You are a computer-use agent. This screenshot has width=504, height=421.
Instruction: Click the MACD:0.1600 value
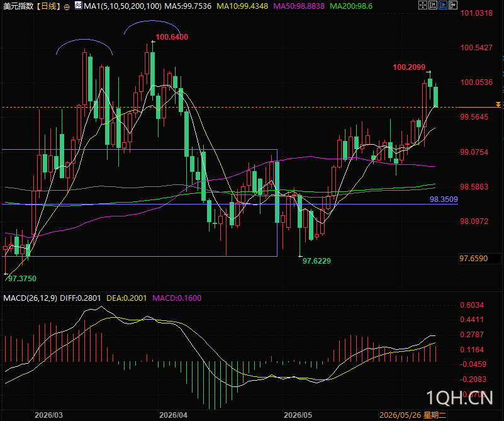tap(177, 298)
